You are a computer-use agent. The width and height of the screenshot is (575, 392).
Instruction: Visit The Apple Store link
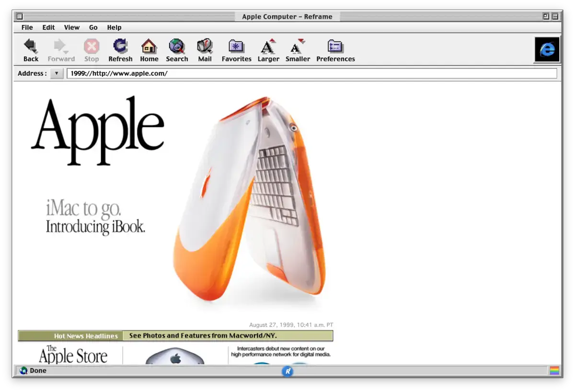tap(73, 355)
